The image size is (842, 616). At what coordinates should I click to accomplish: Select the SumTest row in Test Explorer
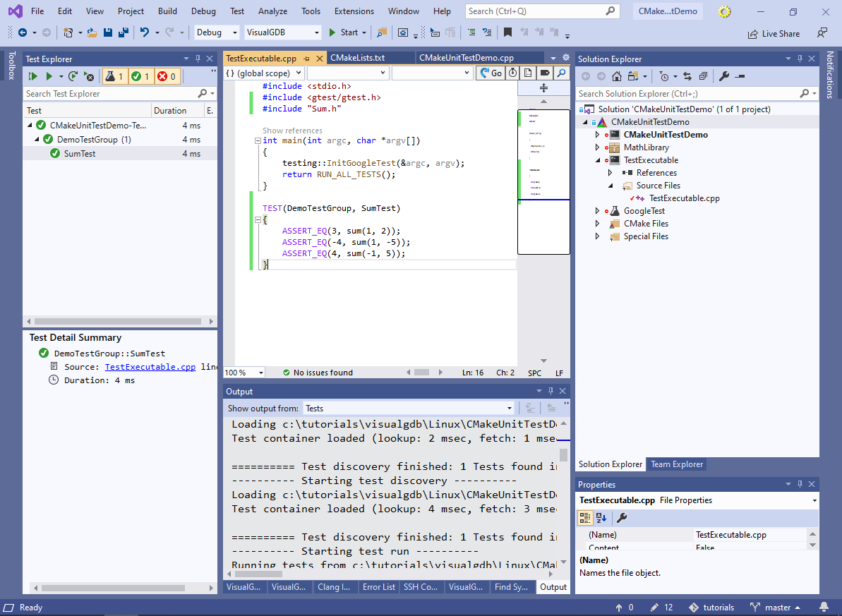coord(120,154)
